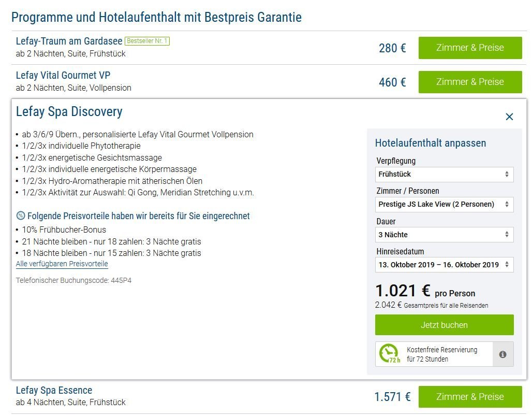Click the Bestseller Nr. 1 badge

tap(147, 41)
